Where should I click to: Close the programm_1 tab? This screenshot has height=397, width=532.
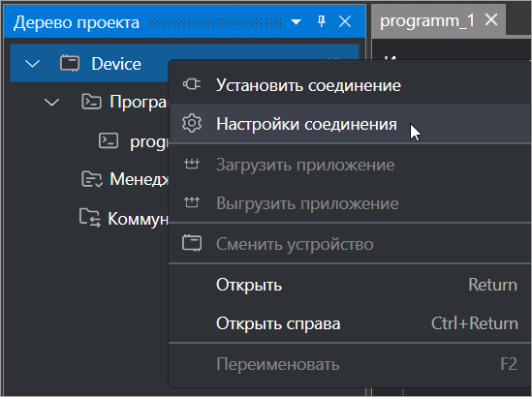[491, 20]
